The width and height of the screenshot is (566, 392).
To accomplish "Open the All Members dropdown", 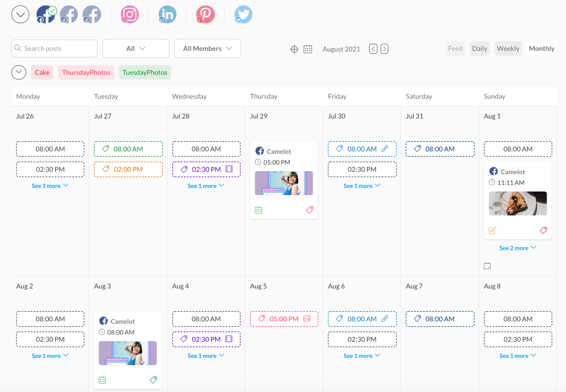I will pos(207,48).
